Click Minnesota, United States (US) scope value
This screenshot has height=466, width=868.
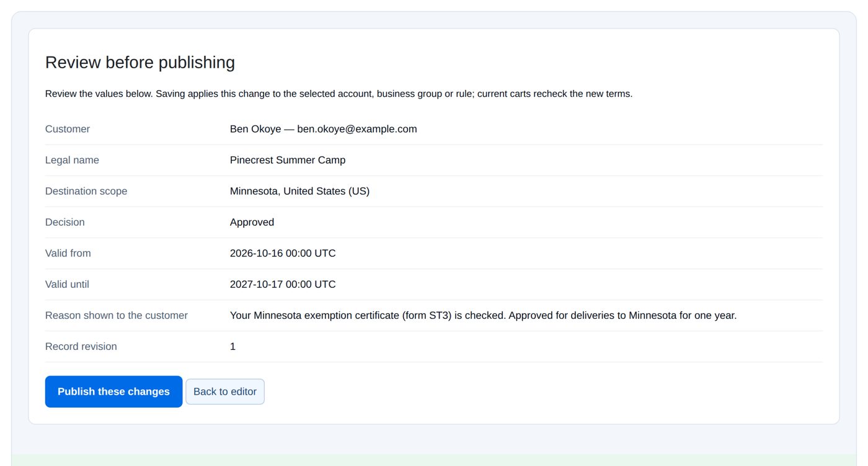(x=299, y=191)
